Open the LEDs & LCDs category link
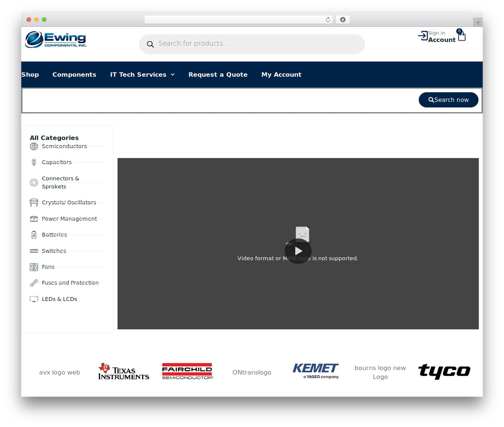Viewport: 504px width, 427px height. pyautogui.click(x=59, y=299)
